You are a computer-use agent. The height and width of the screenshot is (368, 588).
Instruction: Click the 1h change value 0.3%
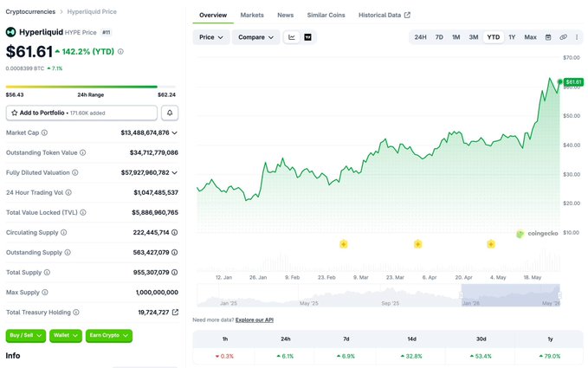224,356
